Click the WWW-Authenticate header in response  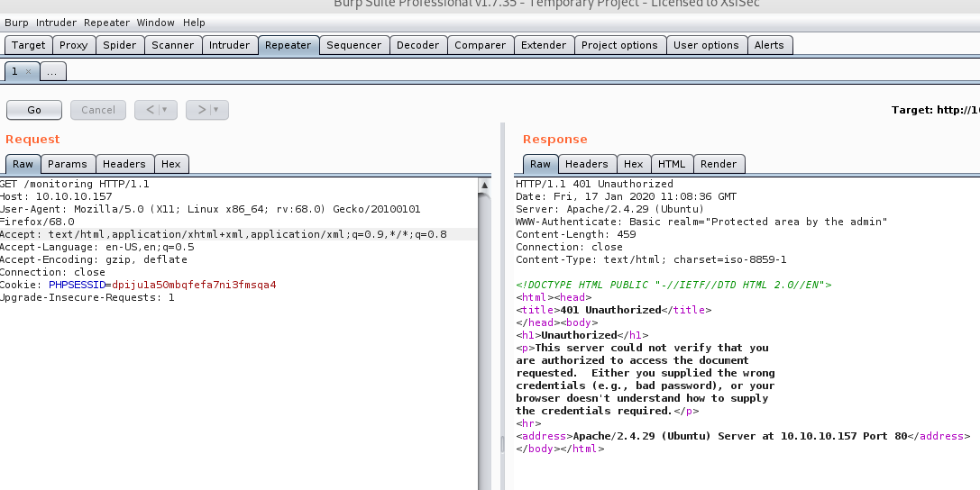[701, 222]
